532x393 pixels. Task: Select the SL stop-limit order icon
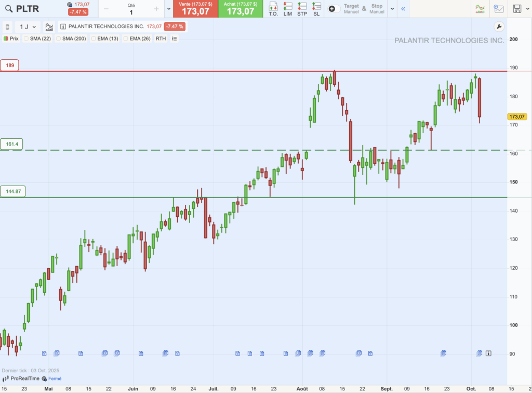click(316, 9)
